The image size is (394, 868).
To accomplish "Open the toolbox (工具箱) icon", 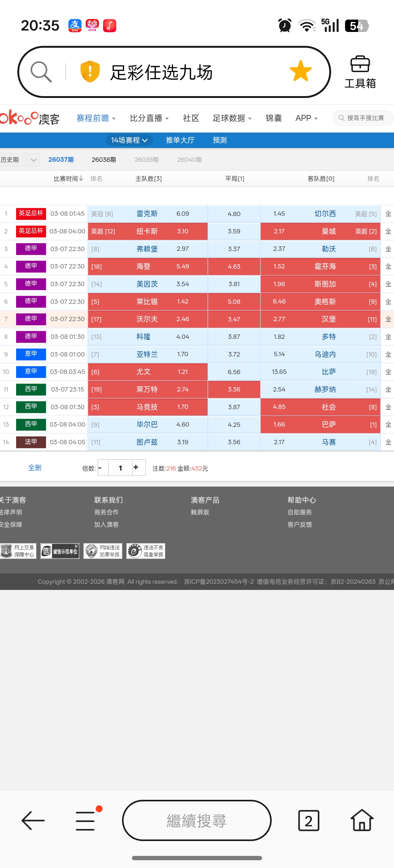I will (360, 72).
